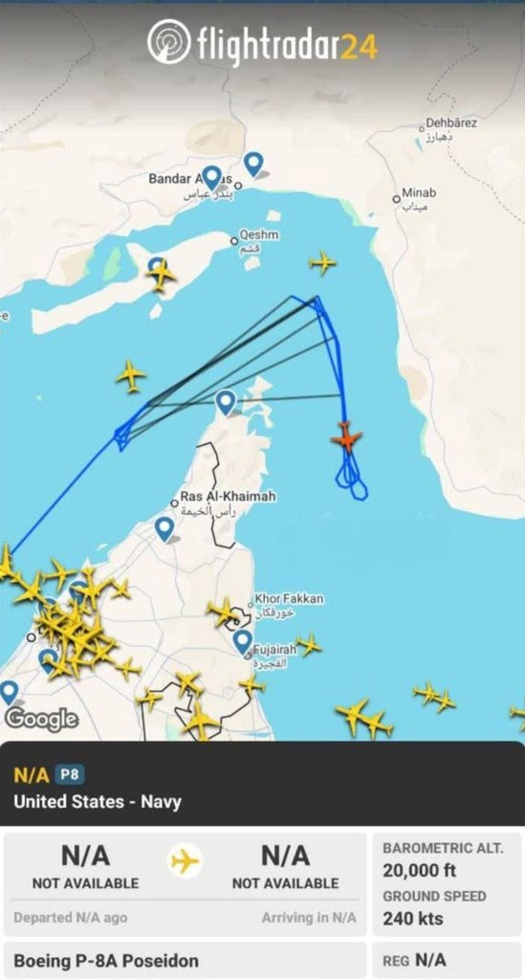Select the yellow aircraft west of Musandam peninsula
Screen dimensions: 525x980
click(130, 376)
